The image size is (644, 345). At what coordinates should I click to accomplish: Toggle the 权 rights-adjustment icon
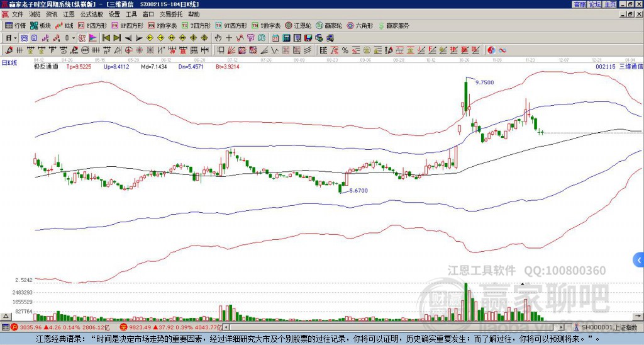click(x=82, y=38)
